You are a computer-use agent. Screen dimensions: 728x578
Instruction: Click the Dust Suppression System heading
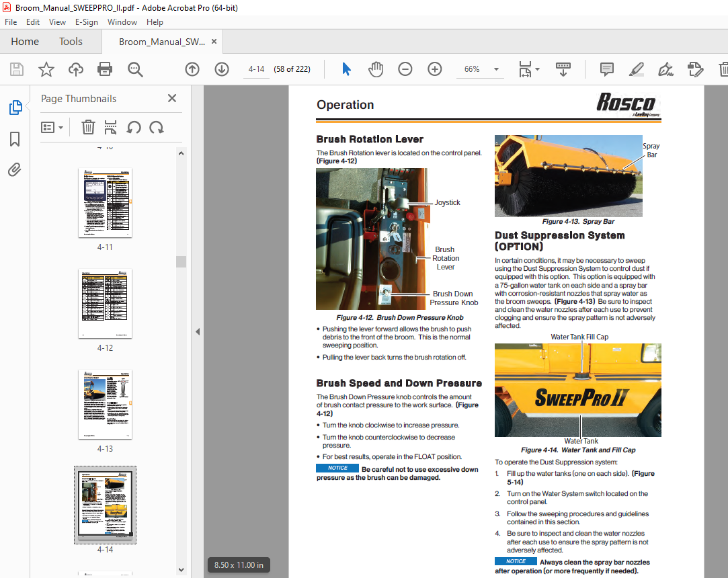tap(559, 241)
